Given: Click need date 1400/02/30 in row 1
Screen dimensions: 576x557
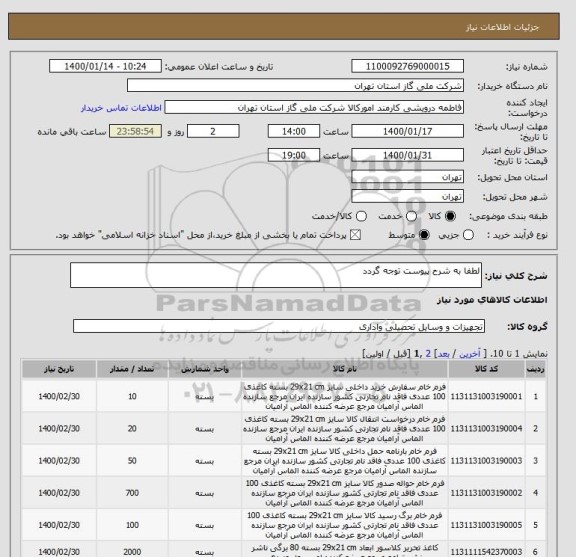Looking at the screenshot, I should [x=59, y=396].
